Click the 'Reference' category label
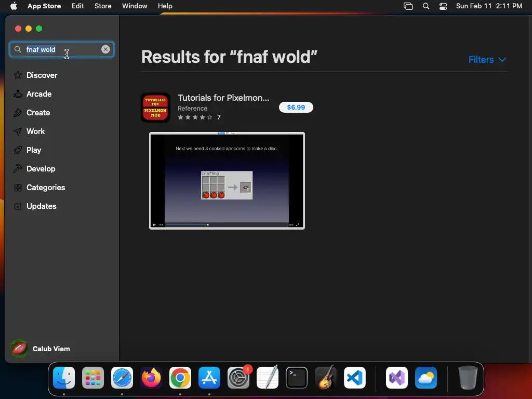This screenshot has height=399, width=532. (192, 109)
